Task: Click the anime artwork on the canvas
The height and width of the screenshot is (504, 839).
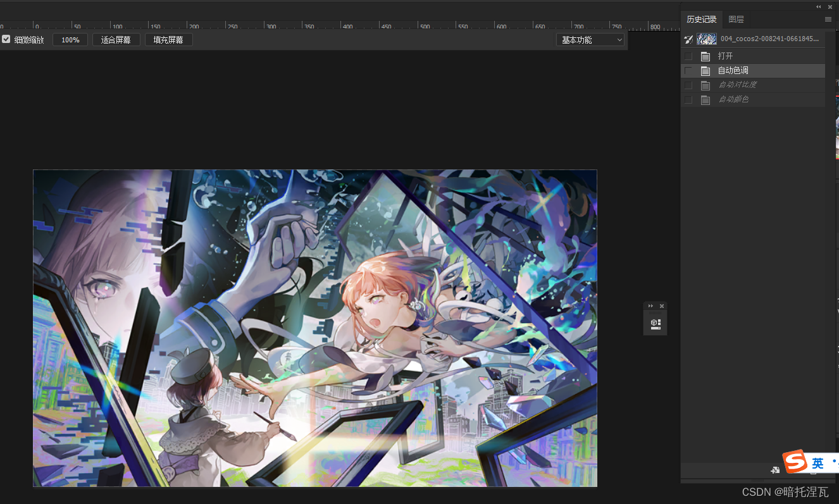Action: [315, 328]
